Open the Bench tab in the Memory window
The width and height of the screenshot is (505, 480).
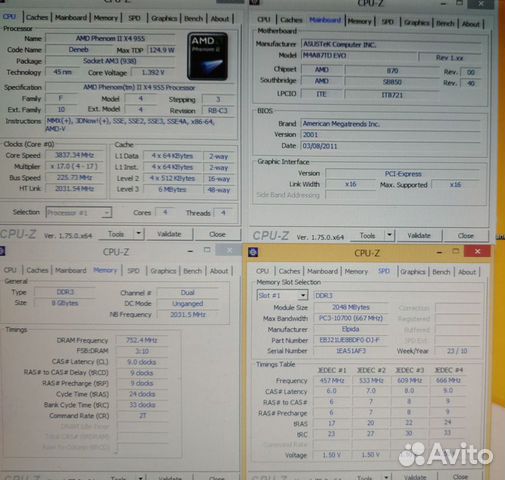[x=192, y=271]
